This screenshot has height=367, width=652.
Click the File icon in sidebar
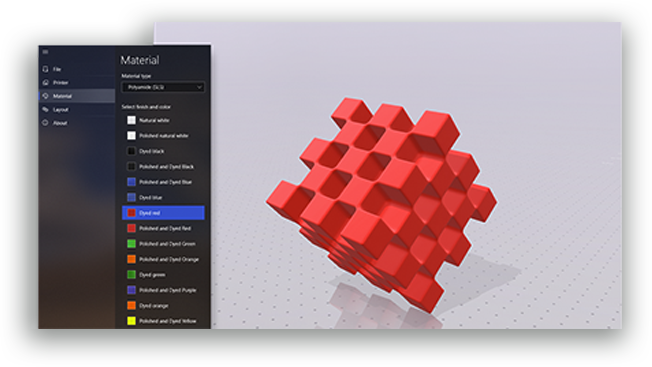point(46,69)
